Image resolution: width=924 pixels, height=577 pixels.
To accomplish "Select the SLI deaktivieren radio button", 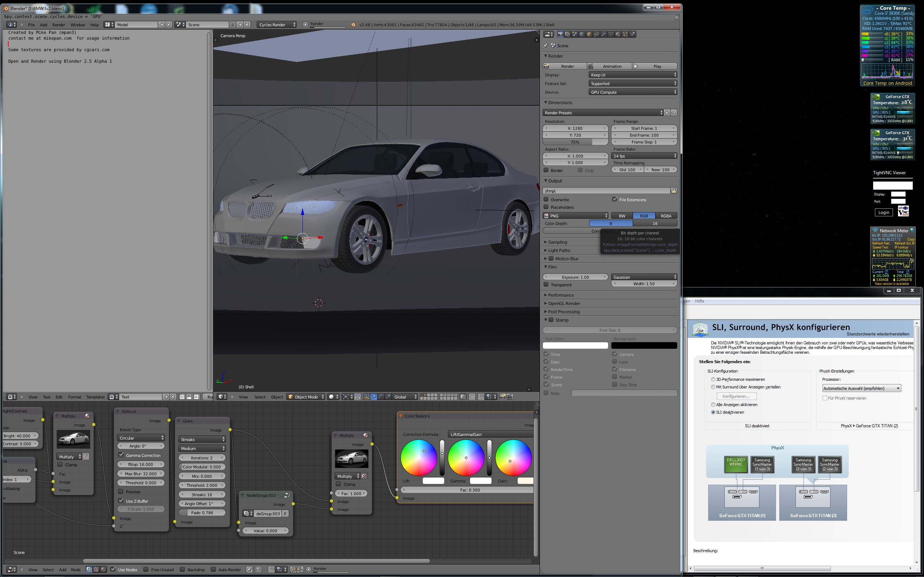I will pyautogui.click(x=713, y=412).
